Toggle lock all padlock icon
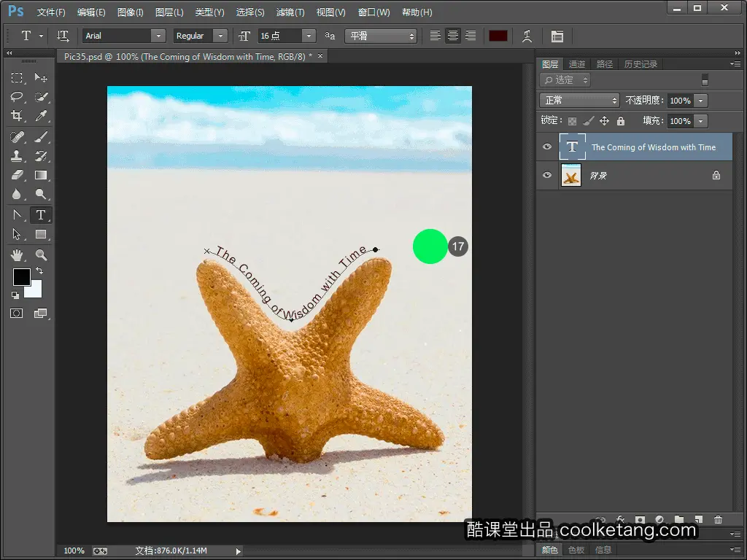This screenshot has height=560, width=747. (x=620, y=121)
